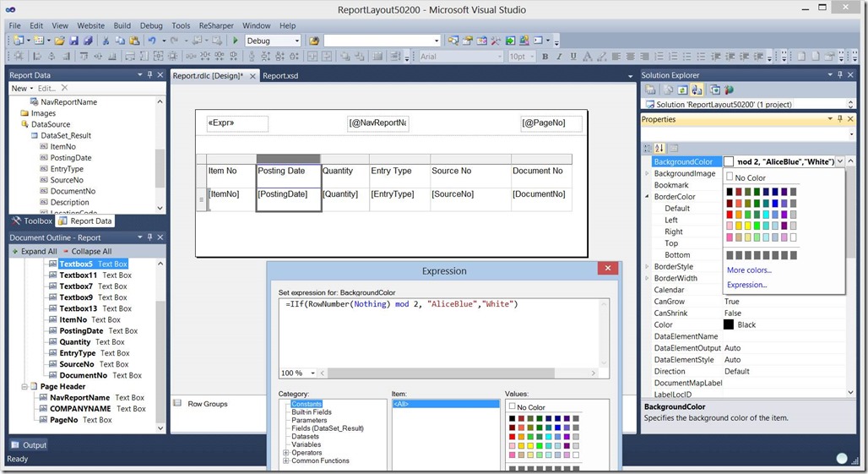
Task: Expand the BackgroundImage property
Action: tap(647, 173)
